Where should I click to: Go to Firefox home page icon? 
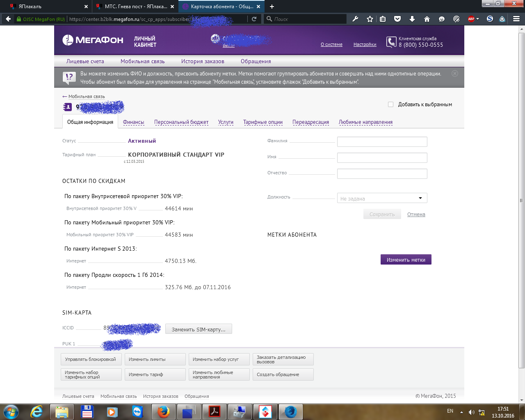(427, 19)
